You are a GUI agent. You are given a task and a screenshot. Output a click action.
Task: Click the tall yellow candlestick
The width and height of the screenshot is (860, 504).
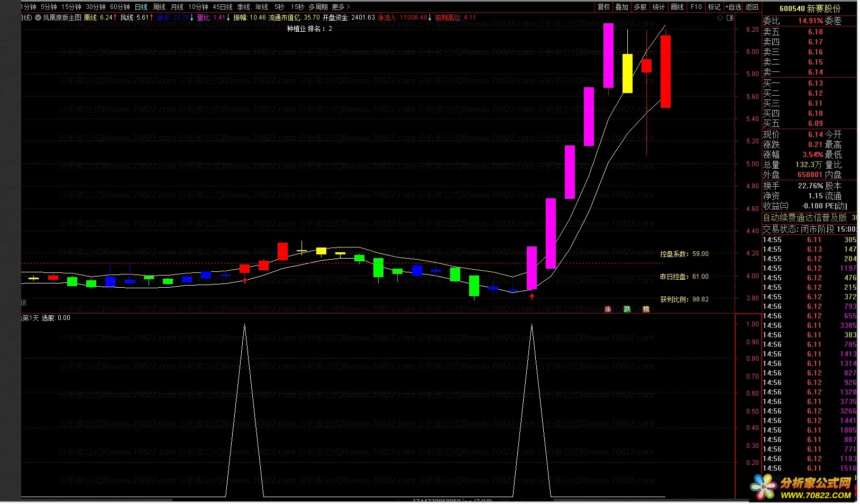(x=627, y=73)
